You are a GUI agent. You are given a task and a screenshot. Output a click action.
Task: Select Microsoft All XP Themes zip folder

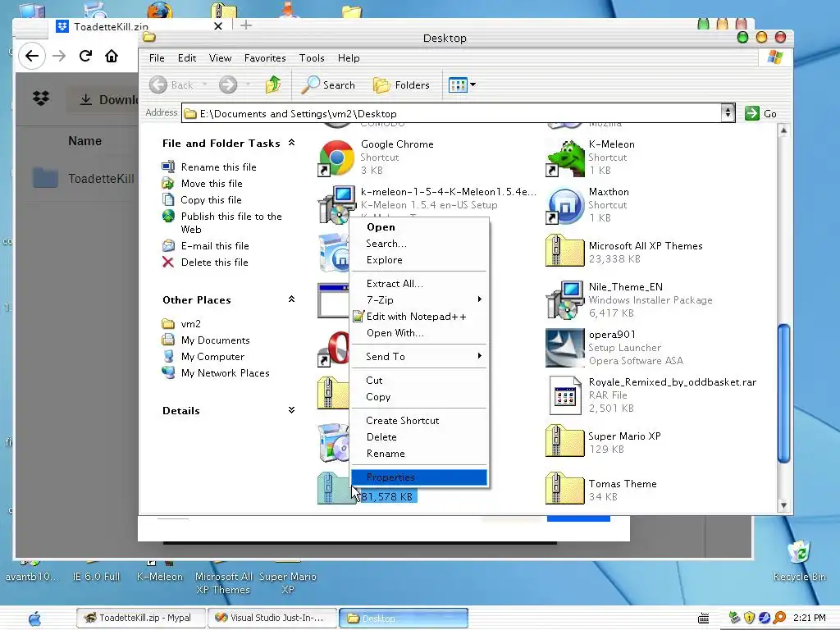coord(564,251)
